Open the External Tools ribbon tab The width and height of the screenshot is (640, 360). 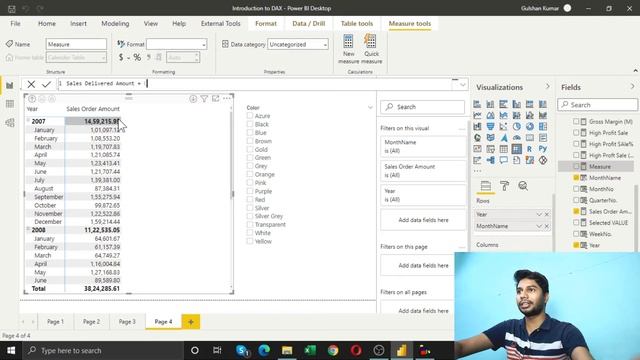point(220,24)
